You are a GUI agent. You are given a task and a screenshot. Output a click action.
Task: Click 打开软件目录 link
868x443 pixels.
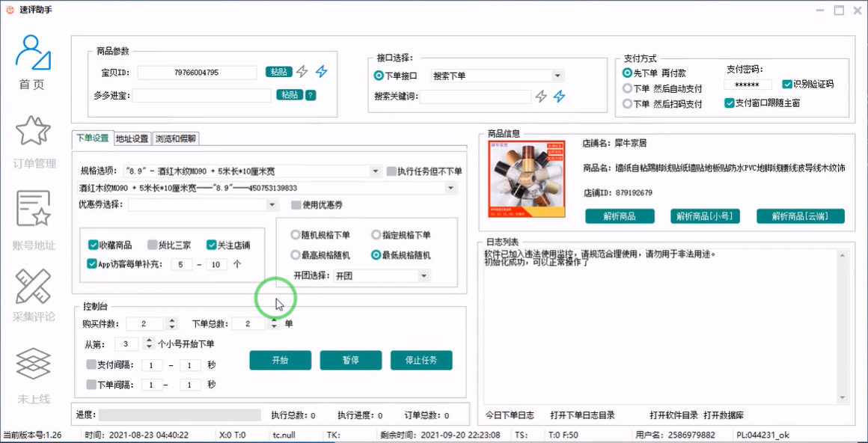(673, 415)
